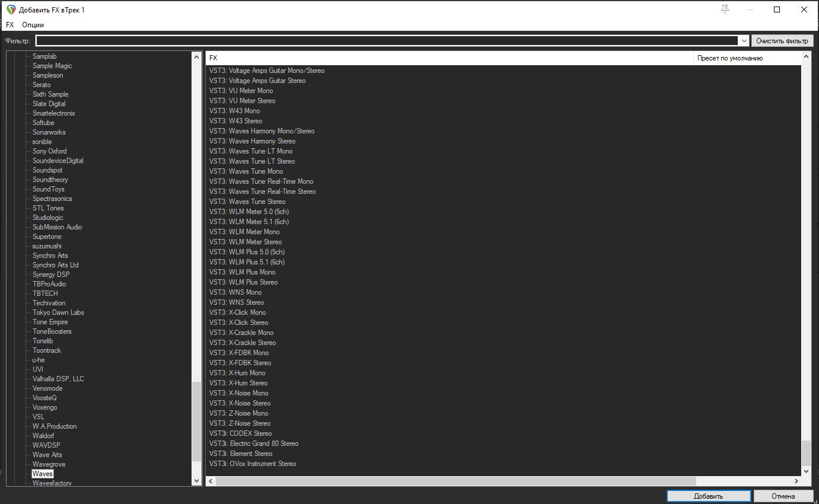Select the Tokyo Dawn Labs folder
This screenshot has width=819, height=504.
[58, 312]
